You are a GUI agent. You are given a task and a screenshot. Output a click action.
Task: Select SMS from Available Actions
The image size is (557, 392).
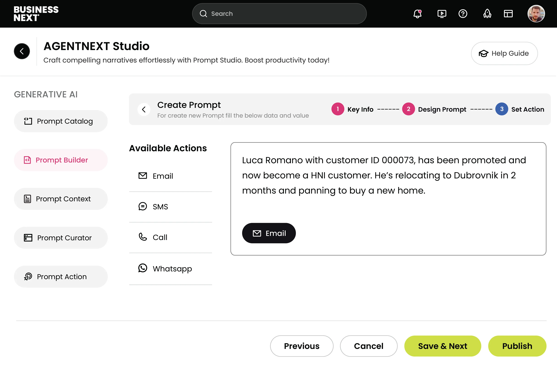pos(171,207)
